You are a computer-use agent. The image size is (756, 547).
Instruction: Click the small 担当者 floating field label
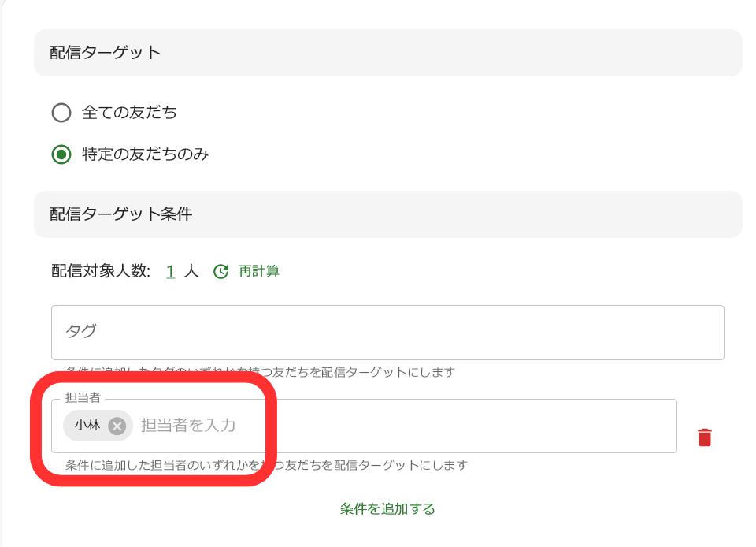coord(83,399)
